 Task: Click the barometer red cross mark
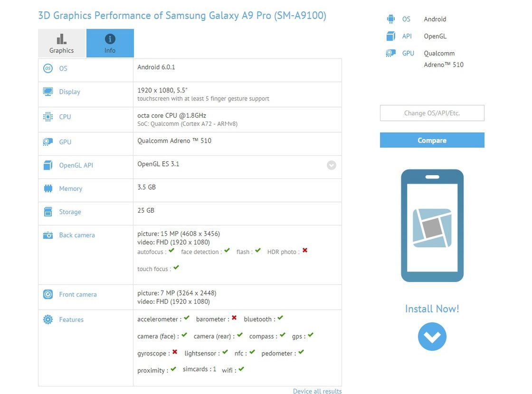234,318
